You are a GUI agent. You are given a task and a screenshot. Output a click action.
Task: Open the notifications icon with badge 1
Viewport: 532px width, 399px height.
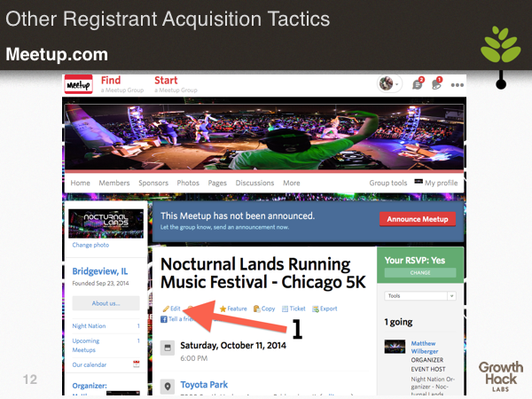[x=437, y=84]
